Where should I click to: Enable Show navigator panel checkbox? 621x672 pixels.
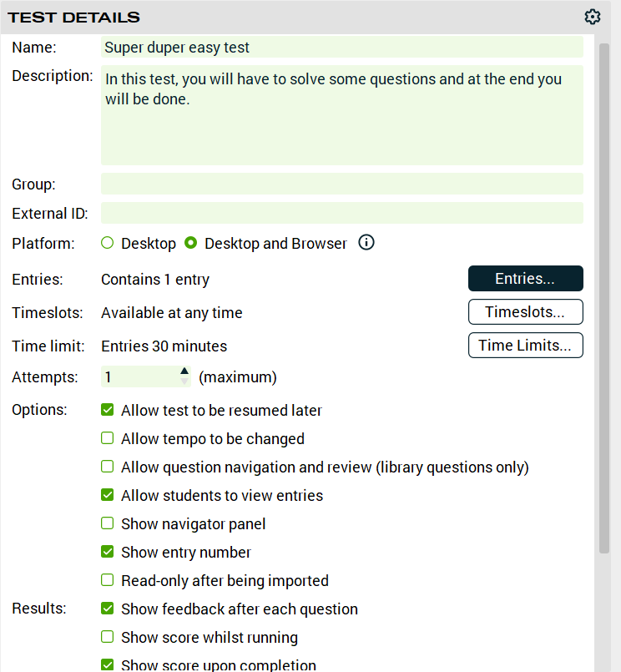click(x=107, y=524)
